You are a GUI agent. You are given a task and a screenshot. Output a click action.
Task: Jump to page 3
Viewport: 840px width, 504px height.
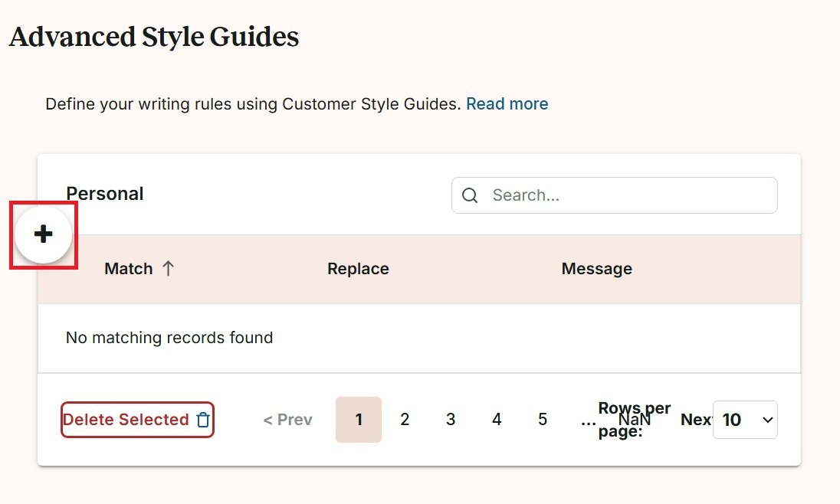tap(451, 420)
